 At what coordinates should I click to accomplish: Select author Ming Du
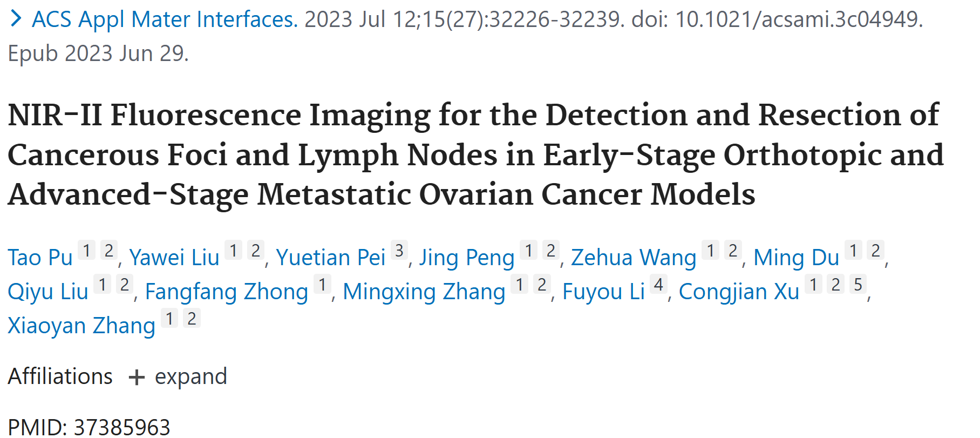coord(796,258)
